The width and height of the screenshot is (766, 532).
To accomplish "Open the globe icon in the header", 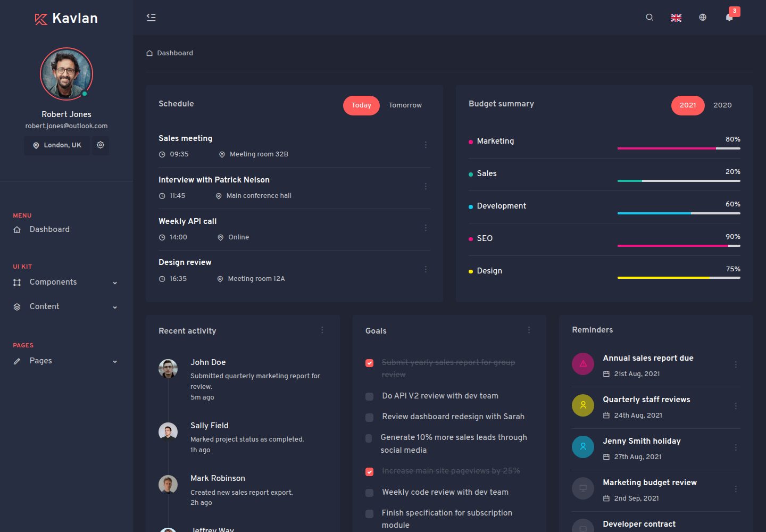I will tap(703, 18).
